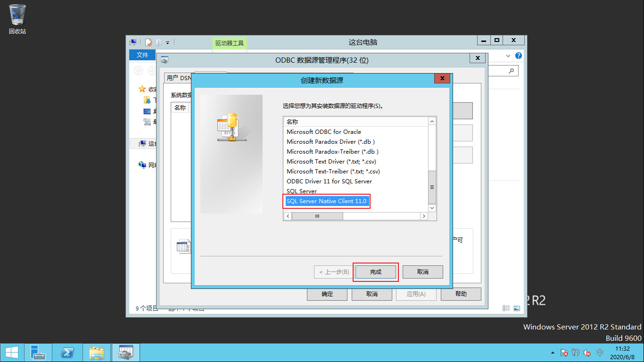Viewport: 644px width, 362px height.
Task: Open the Chinese input method indicator in system tray
Action: click(600, 352)
